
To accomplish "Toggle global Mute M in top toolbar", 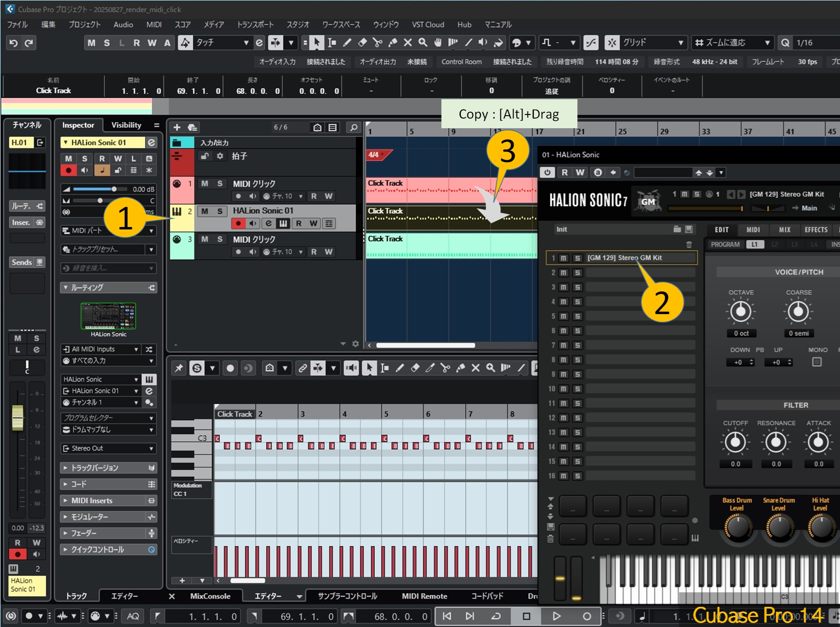I will pyautogui.click(x=92, y=43).
